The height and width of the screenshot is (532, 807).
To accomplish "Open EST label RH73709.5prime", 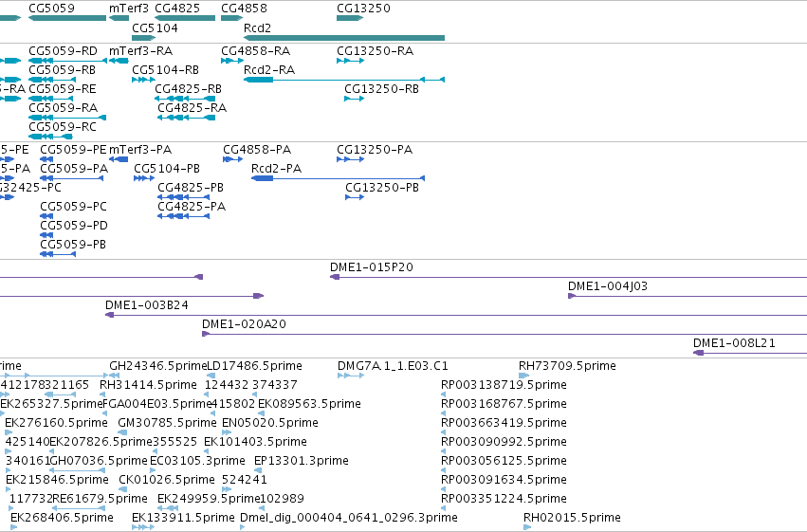I will [567, 366].
